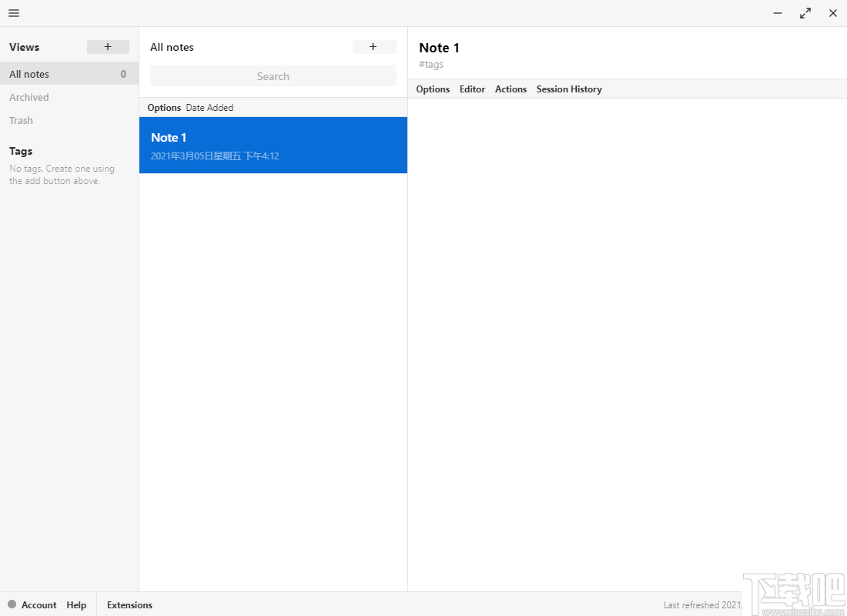Toggle fullscreen with the expand arrows icon
847x616 pixels.
point(805,13)
